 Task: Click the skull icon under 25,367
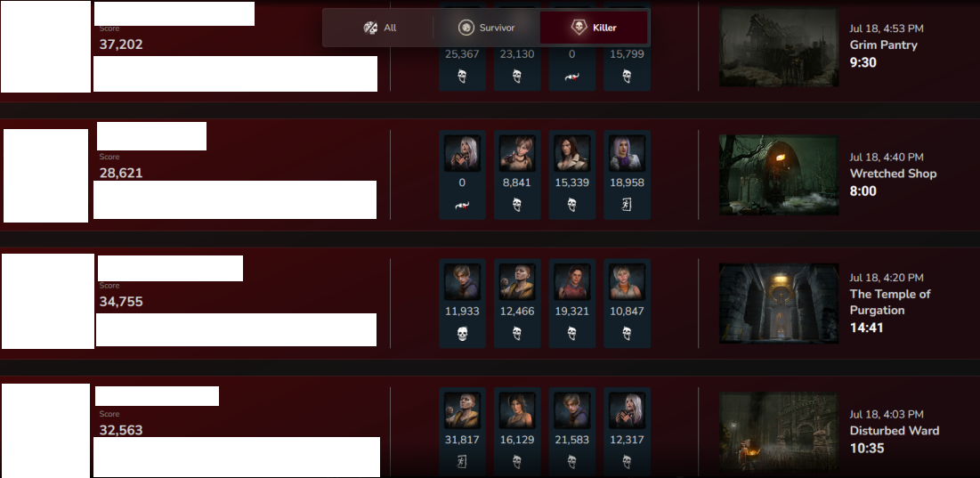click(462, 77)
